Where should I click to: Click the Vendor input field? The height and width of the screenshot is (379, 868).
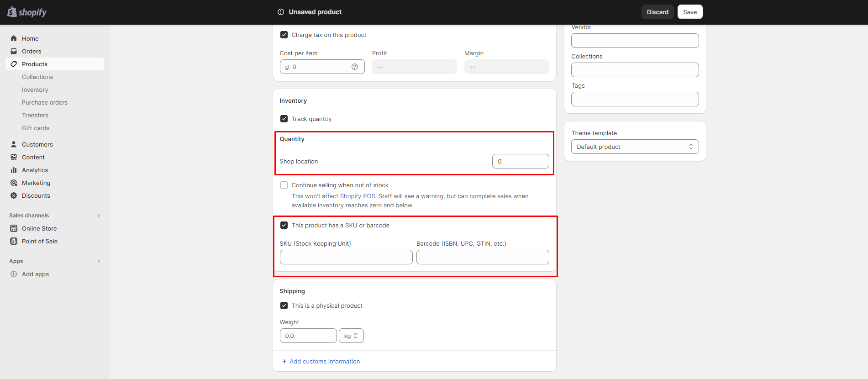point(635,41)
